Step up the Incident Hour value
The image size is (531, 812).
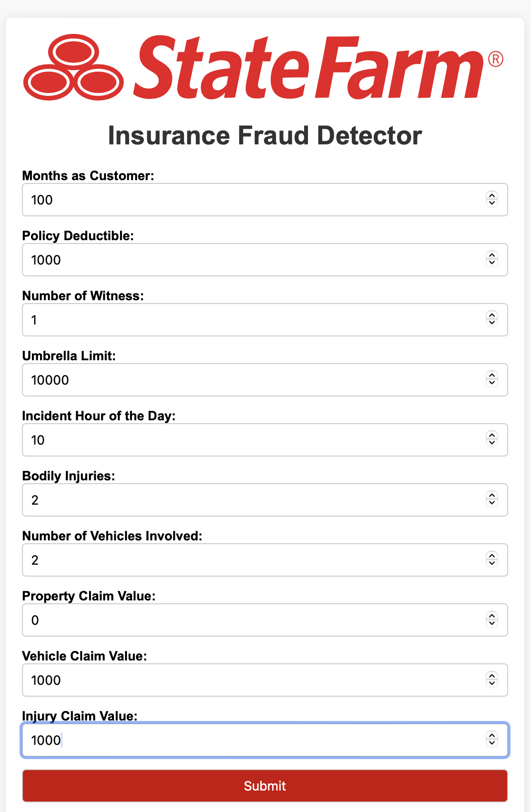tap(492, 436)
